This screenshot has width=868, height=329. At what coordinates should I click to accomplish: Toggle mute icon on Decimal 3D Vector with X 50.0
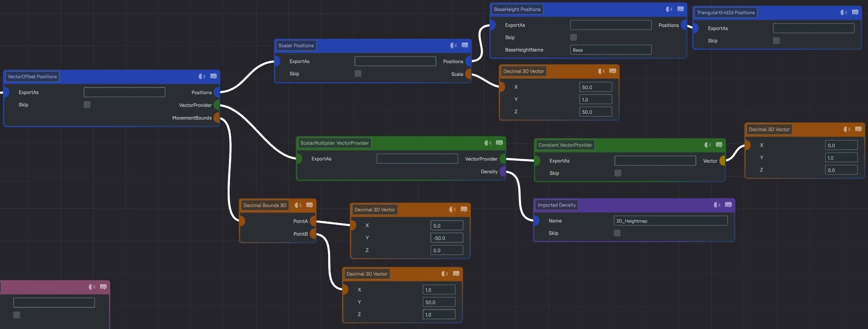tap(602, 71)
